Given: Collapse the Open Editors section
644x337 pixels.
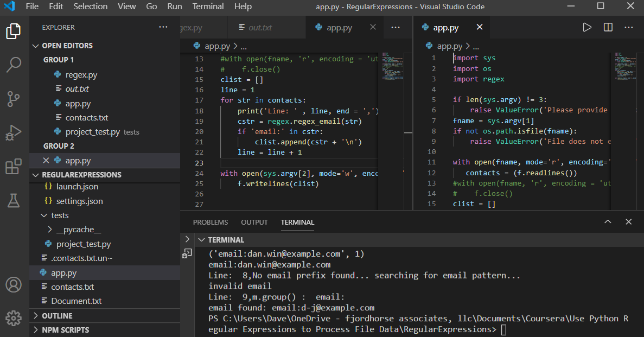Looking at the screenshot, I should 36,46.
